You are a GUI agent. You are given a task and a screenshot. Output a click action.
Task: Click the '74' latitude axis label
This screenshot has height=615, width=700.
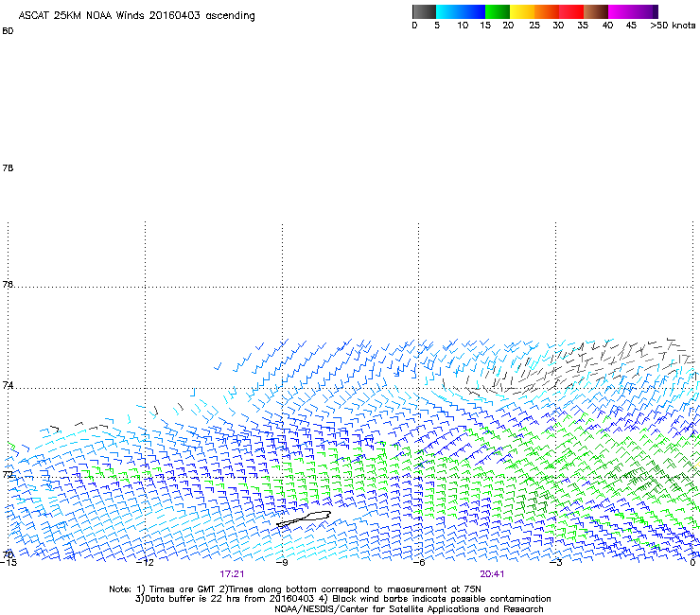(8, 385)
